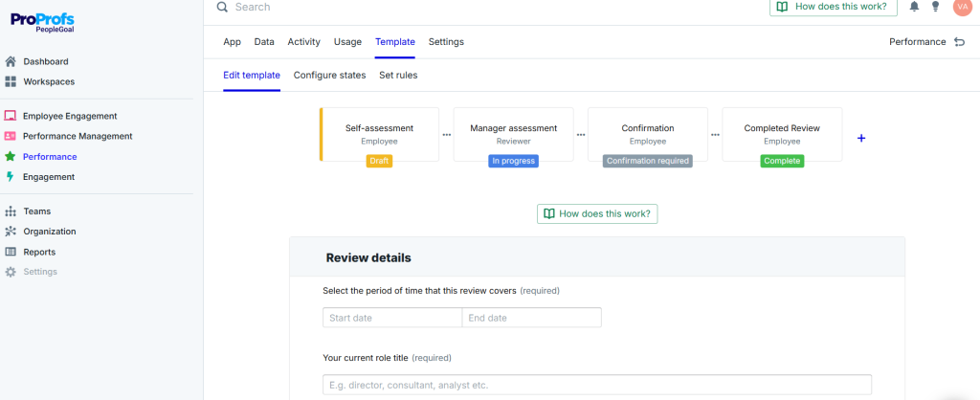The image size is (980, 400).
Task: Click the Settings gear icon in sidebar
Action: click(11, 272)
